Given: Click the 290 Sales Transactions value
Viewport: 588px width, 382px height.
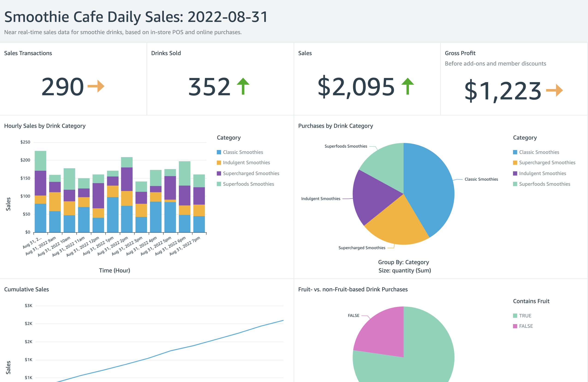Looking at the screenshot, I should (63, 87).
